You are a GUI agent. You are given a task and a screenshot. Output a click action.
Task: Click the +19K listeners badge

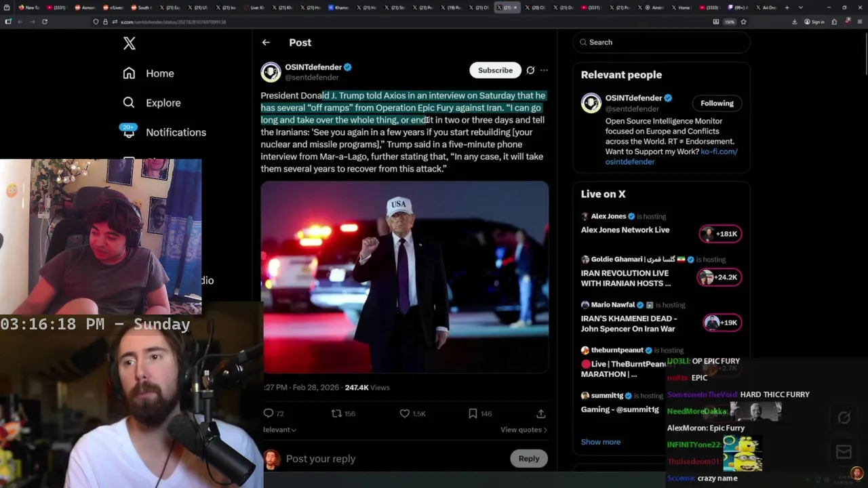coord(722,323)
